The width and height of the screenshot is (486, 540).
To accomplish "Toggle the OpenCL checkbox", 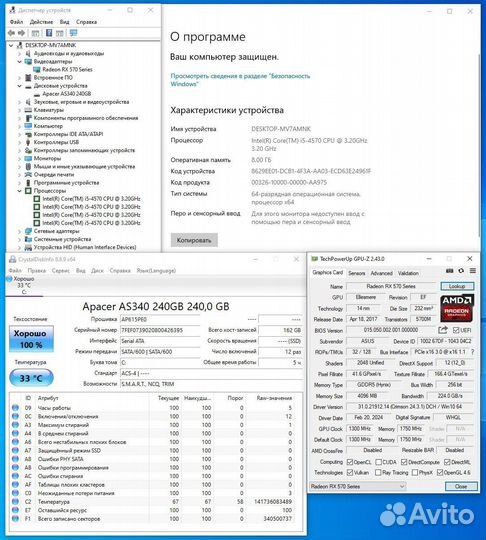I will (350, 462).
